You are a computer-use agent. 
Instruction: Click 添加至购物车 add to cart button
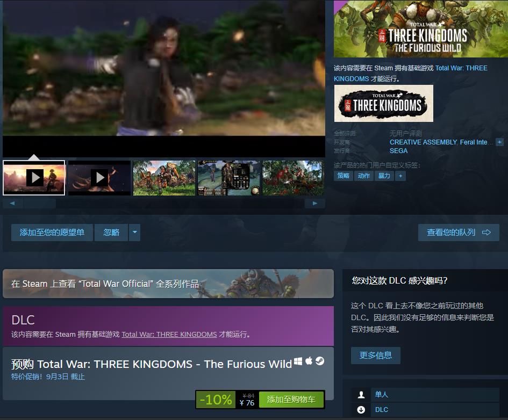(291, 400)
